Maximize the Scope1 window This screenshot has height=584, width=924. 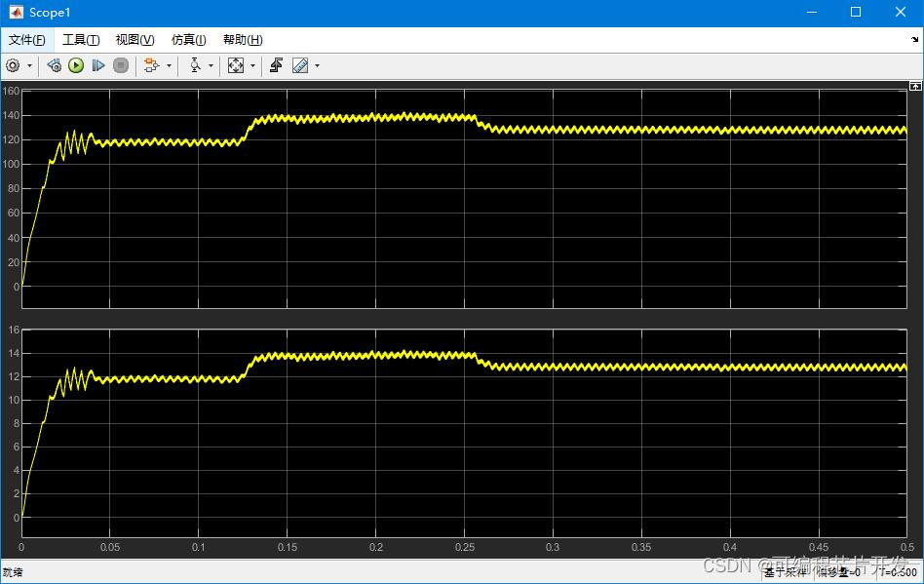point(856,13)
